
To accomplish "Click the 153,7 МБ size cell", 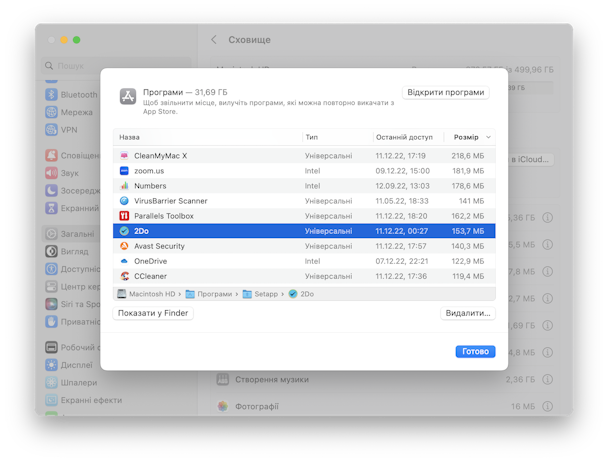I will point(468,231).
